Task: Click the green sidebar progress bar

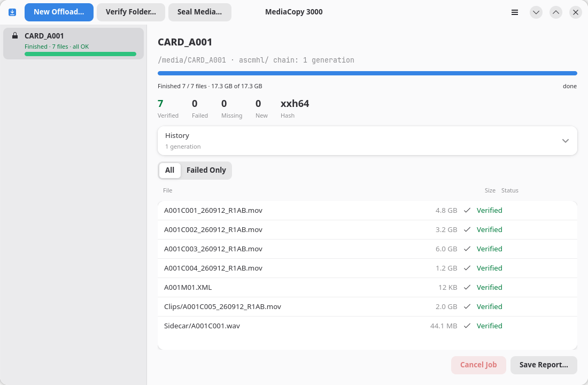Action: 80,54
